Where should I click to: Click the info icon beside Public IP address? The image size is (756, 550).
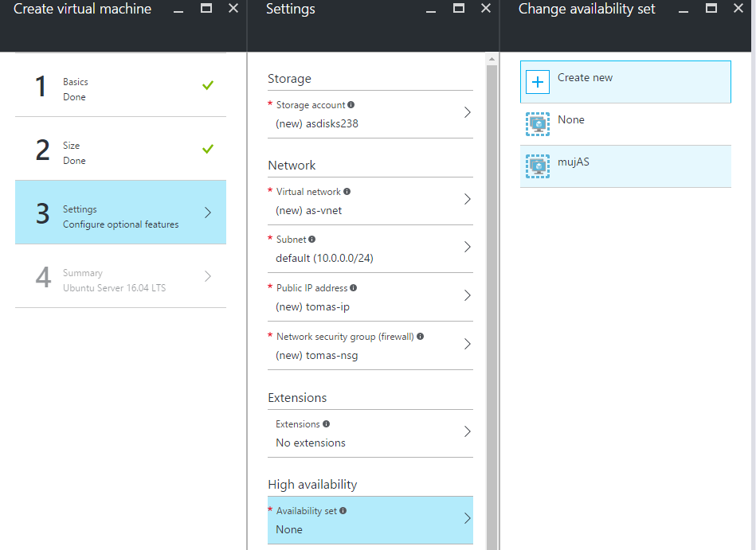tap(354, 287)
